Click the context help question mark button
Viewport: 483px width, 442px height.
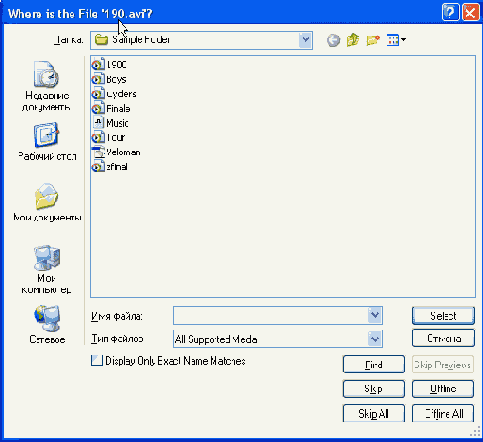(x=450, y=13)
